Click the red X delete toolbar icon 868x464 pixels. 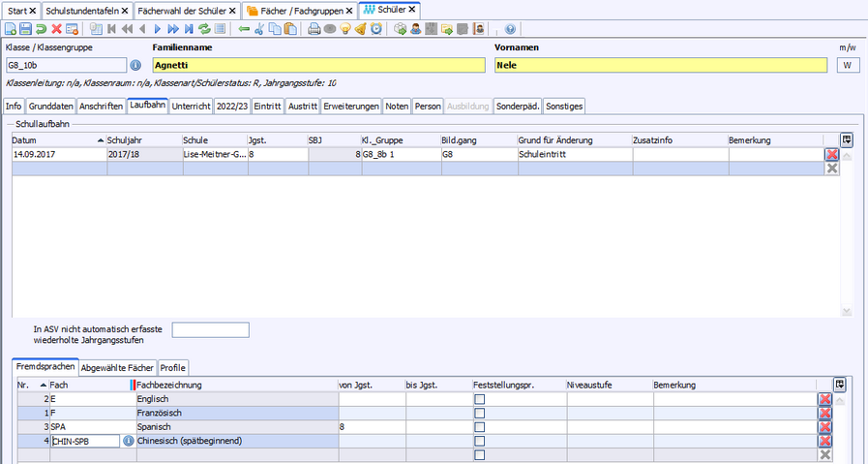(56, 29)
